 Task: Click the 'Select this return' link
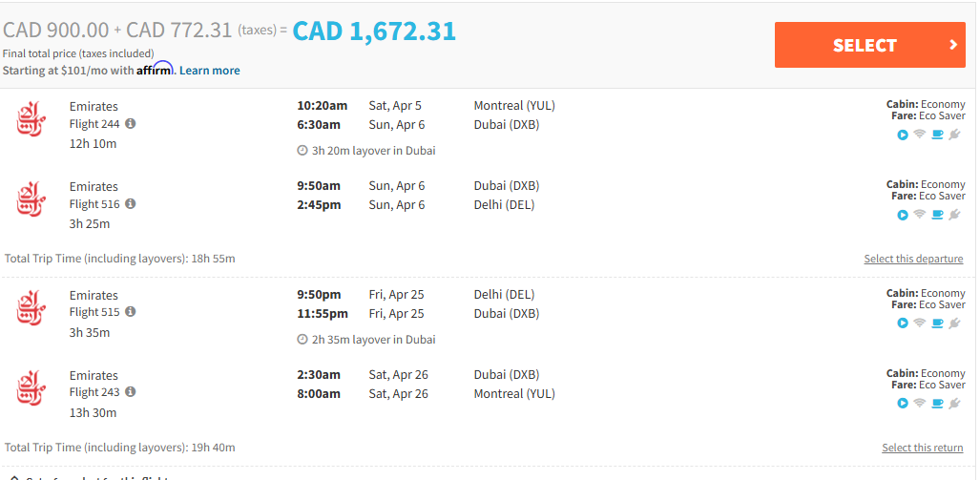[922, 449]
